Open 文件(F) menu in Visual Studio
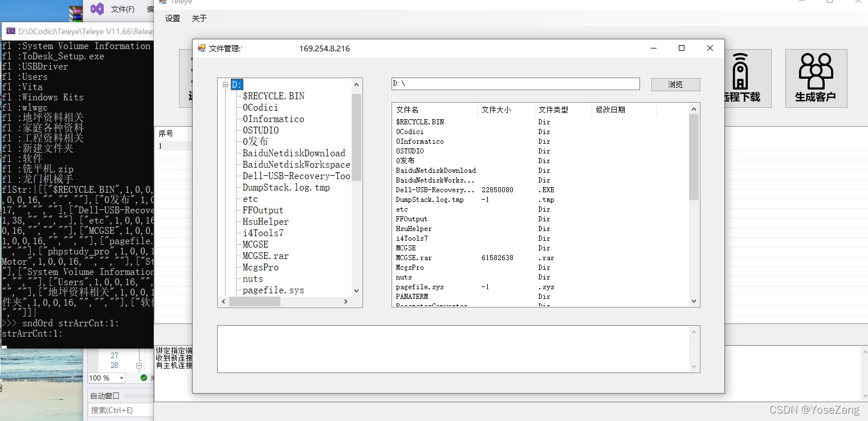 point(123,9)
